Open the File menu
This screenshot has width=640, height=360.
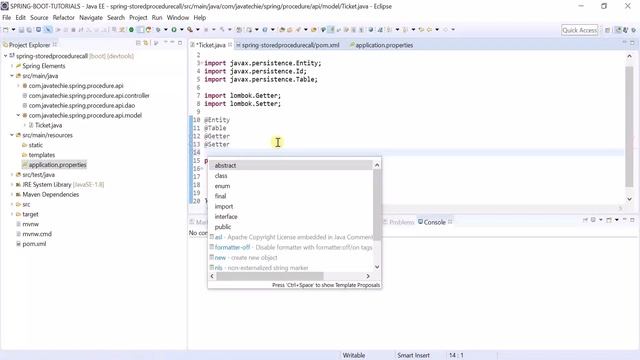(x=7, y=18)
